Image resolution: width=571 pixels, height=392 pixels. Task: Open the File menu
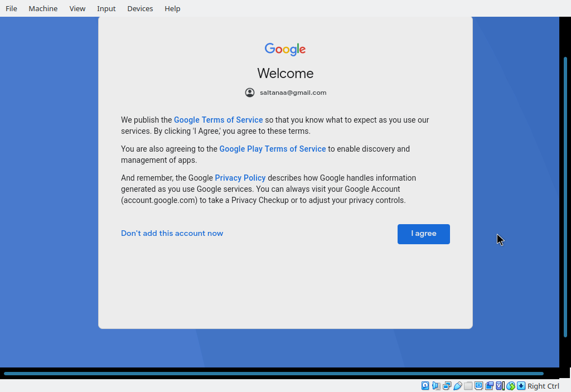pos(11,8)
